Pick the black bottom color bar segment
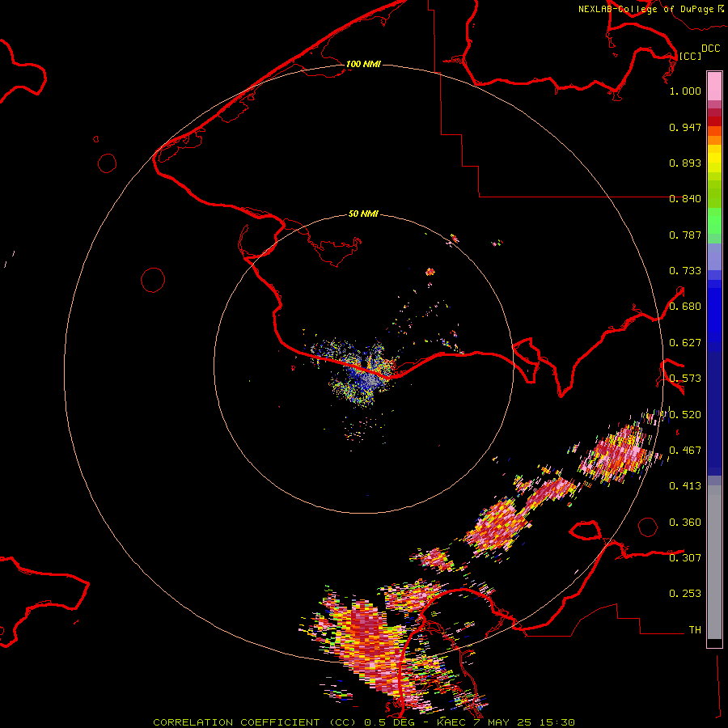 [x=714, y=643]
